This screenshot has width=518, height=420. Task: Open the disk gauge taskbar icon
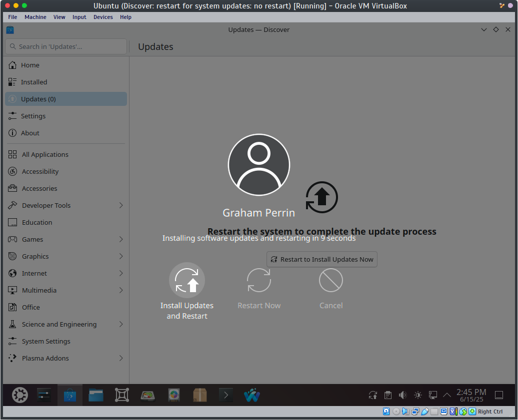(147, 395)
